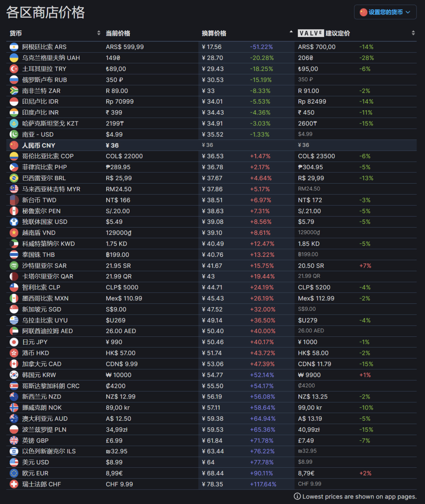Click the Israel flag icon
425x504 pixels.
click(x=14, y=451)
